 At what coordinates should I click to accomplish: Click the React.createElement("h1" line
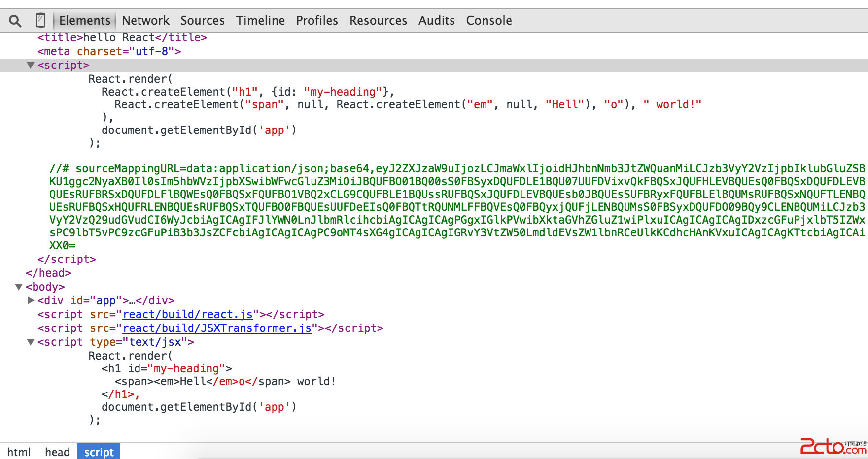[248, 92]
